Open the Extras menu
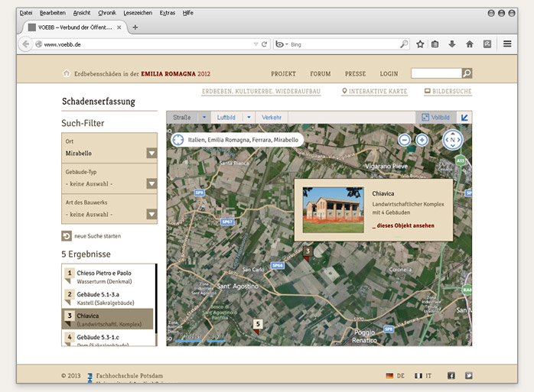Viewport: 534px width, 392px height. (168, 13)
